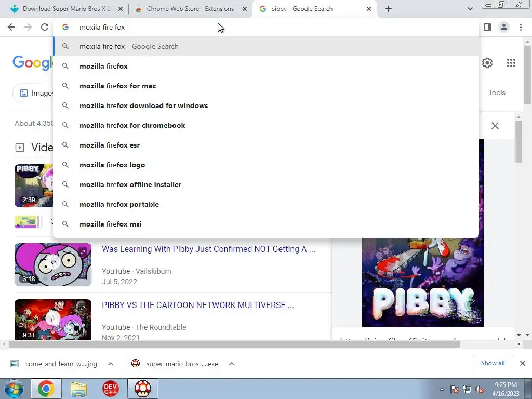The image size is (532, 399).
Task: Click the Google logo
Action: (x=33, y=63)
